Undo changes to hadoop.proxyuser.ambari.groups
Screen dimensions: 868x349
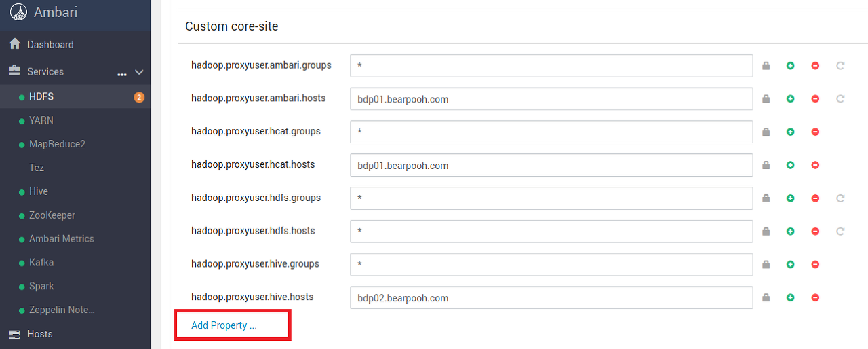pos(841,66)
